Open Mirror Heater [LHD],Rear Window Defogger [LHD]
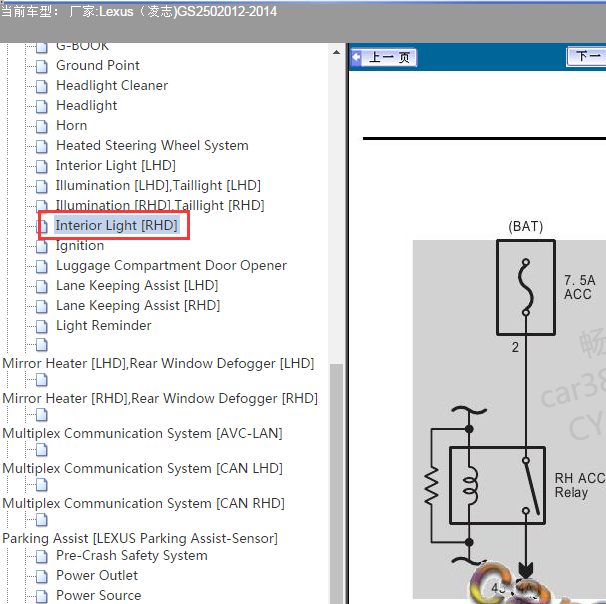 click(158, 363)
